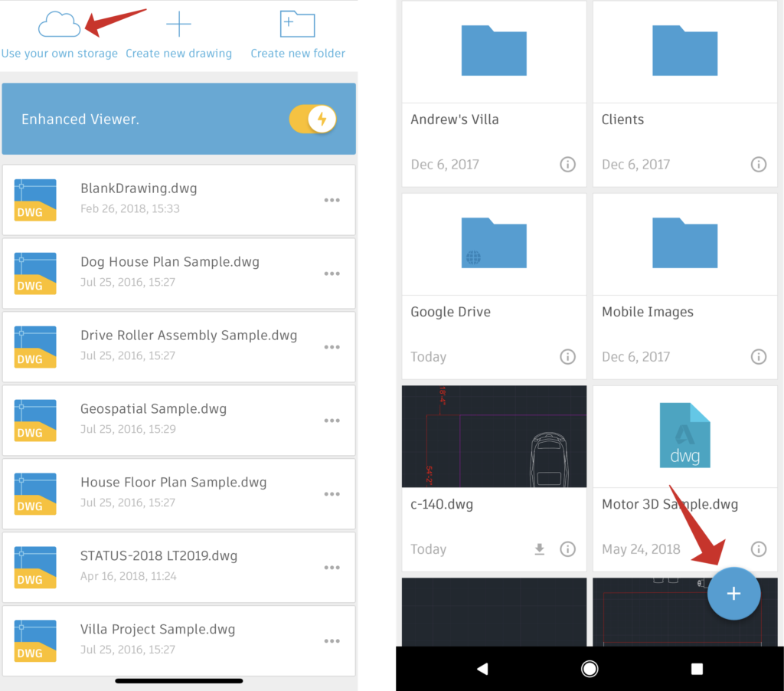Select House Floor Plan Sample.dwg
Image resolution: width=784 pixels, height=691 pixels.
173,483
